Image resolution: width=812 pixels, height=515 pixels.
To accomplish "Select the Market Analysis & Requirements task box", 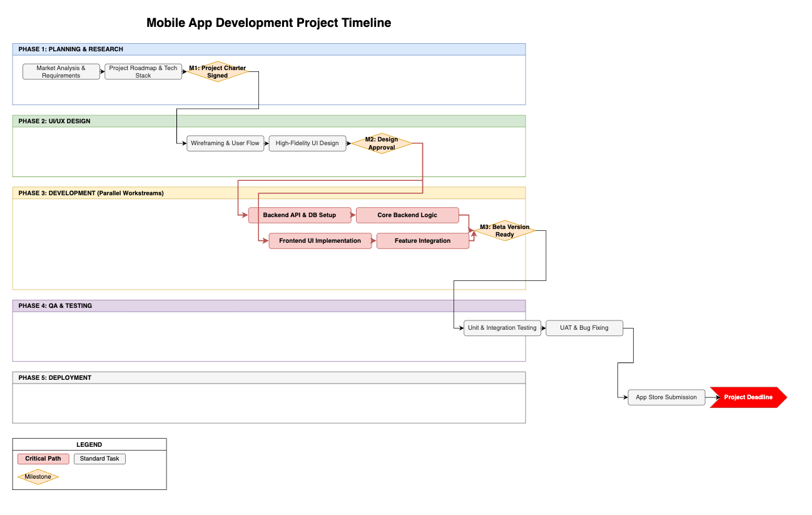I will coord(61,72).
